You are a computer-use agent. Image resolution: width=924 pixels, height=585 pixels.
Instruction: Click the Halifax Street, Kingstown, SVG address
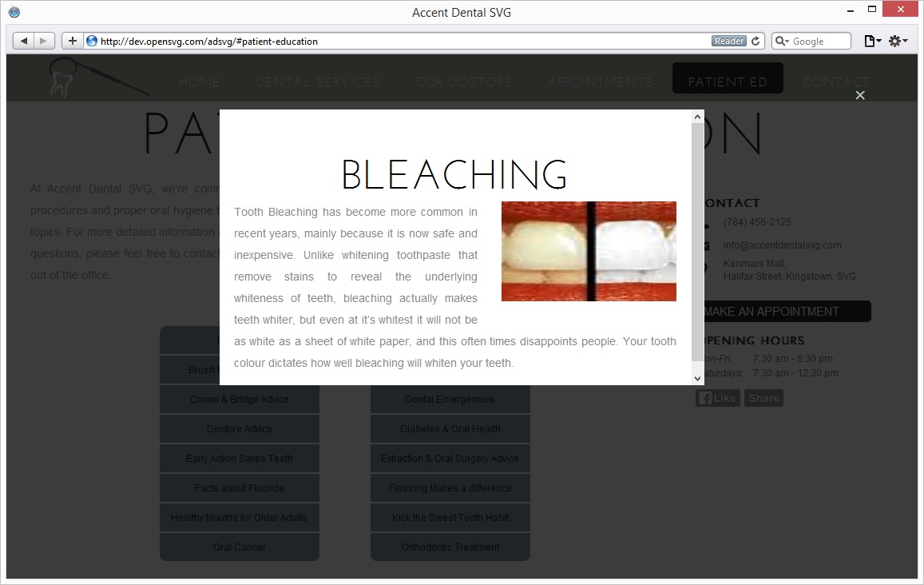click(790, 276)
